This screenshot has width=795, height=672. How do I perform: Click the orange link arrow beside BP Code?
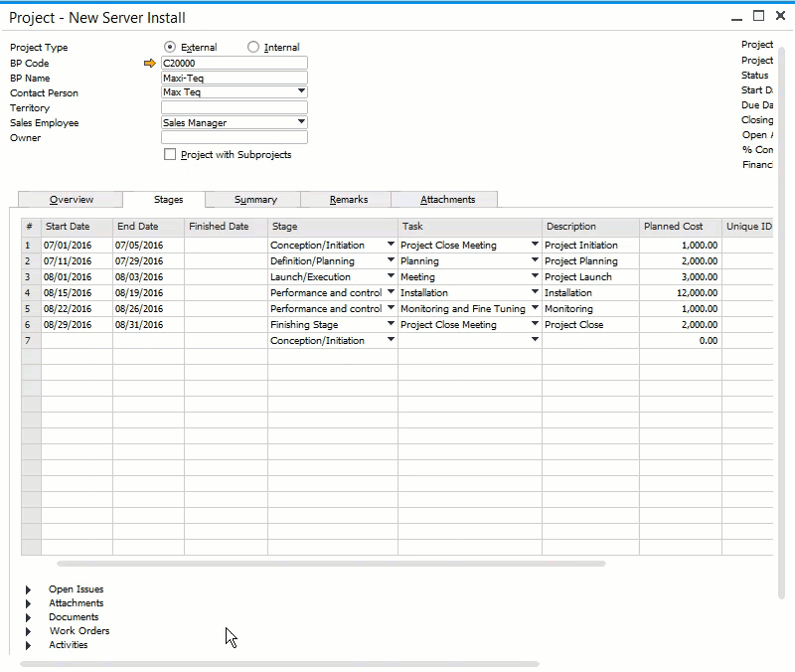tap(148, 63)
